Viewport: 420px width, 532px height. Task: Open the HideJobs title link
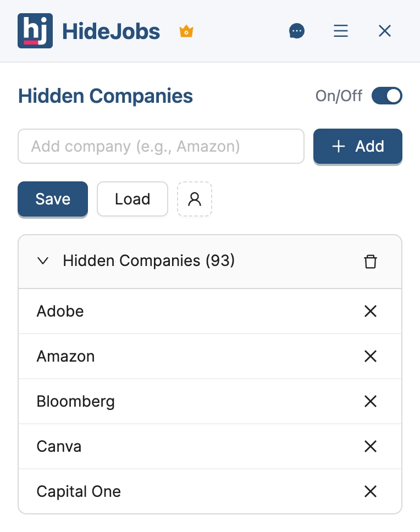(x=112, y=31)
